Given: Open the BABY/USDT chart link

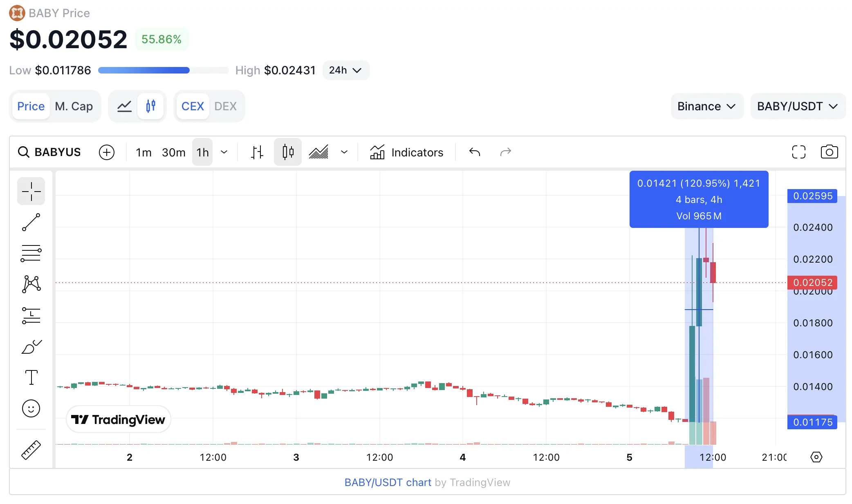Looking at the screenshot, I should [388, 482].
